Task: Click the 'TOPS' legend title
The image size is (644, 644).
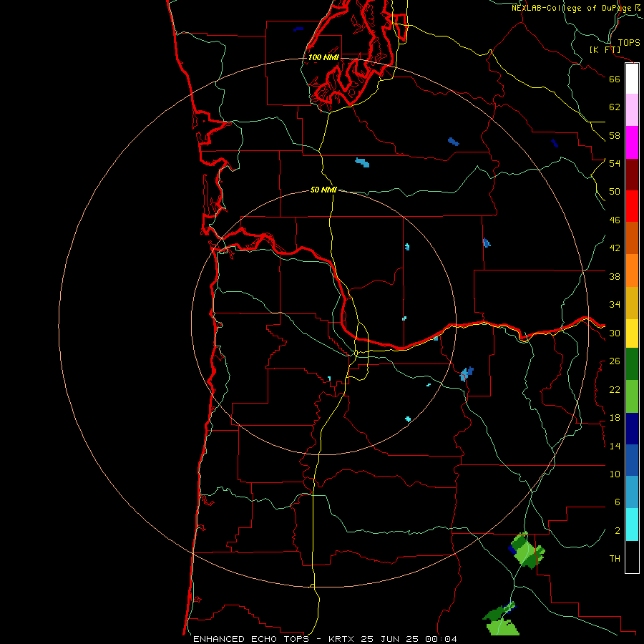Action: click(x=629, y=43)
